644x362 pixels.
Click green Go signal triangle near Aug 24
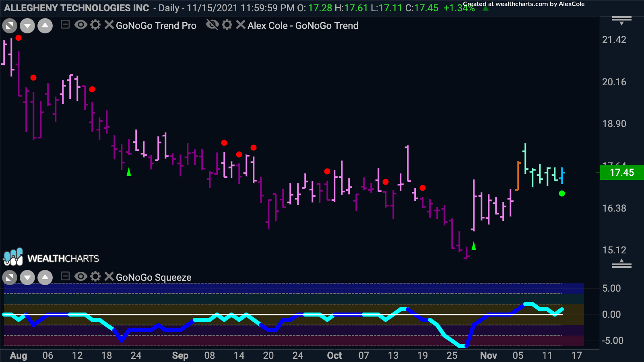[129, 172]
